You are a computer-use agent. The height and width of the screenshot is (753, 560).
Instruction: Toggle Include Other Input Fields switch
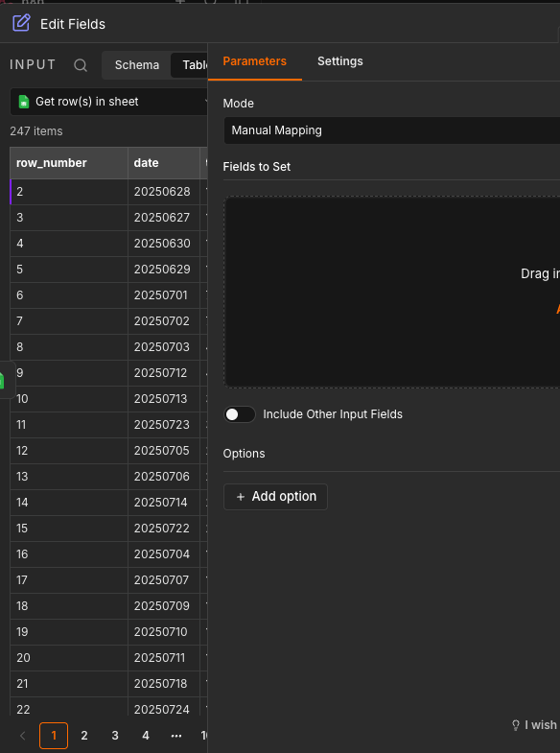[240, 414]
